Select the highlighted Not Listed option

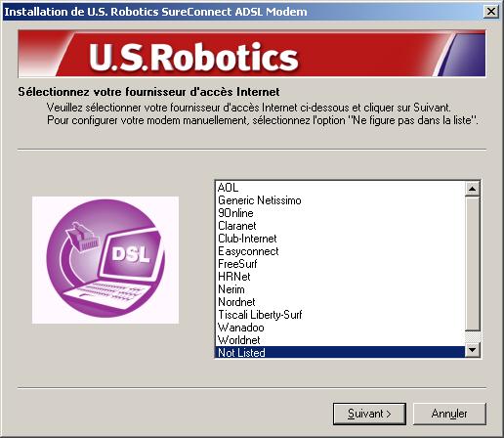[x=341, y=352]
